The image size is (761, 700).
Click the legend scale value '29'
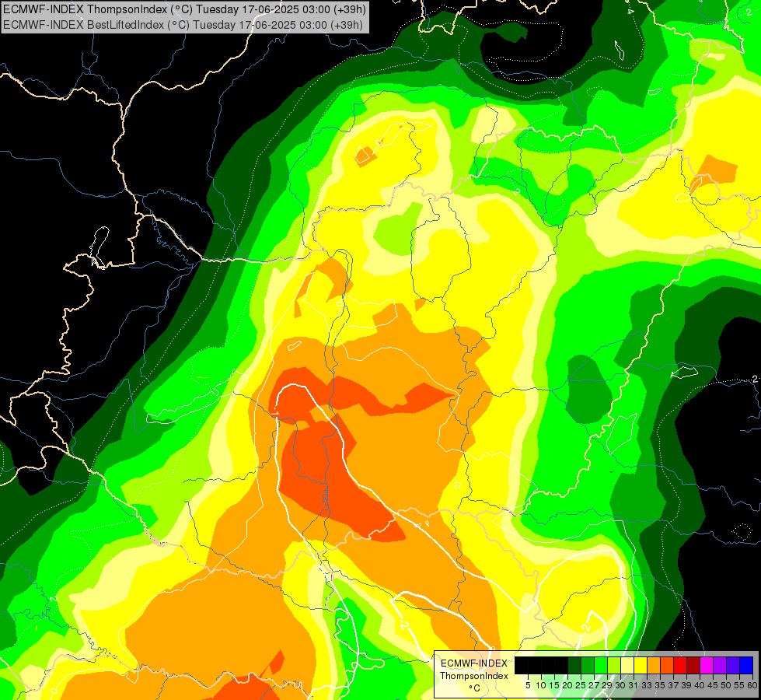click(607, 685)
